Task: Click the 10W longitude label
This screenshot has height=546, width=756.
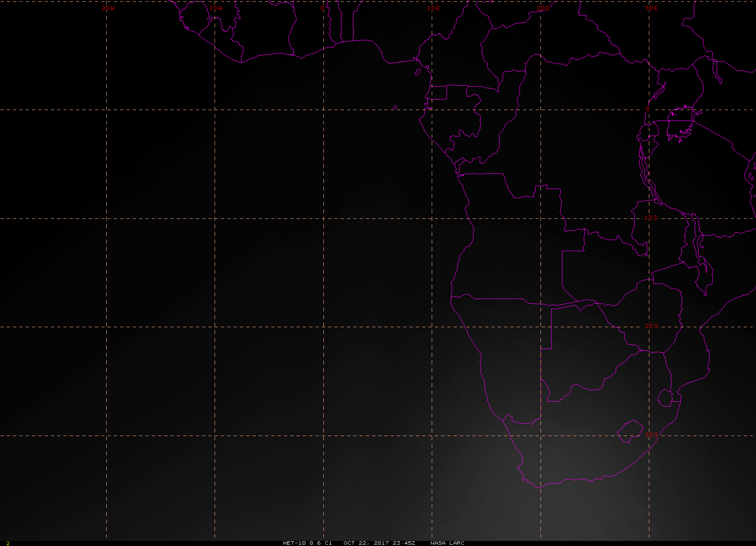Action: click(x=216, y=8)
